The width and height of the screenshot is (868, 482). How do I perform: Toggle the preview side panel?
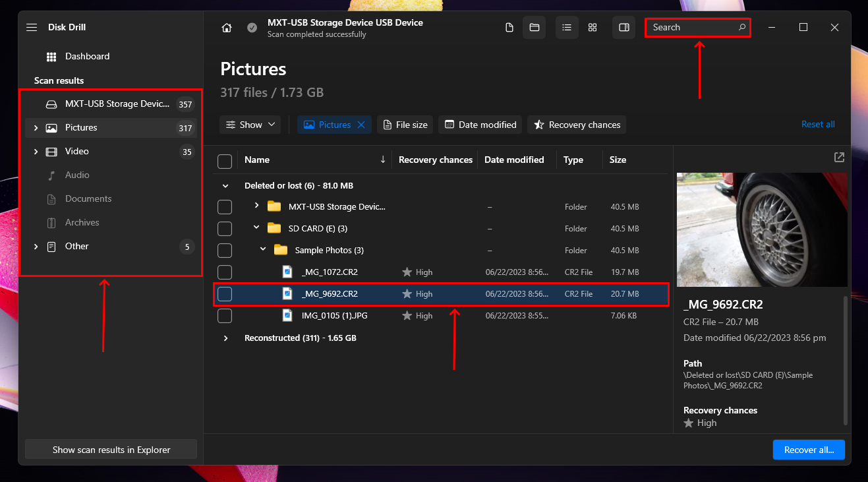pos(624,28)
